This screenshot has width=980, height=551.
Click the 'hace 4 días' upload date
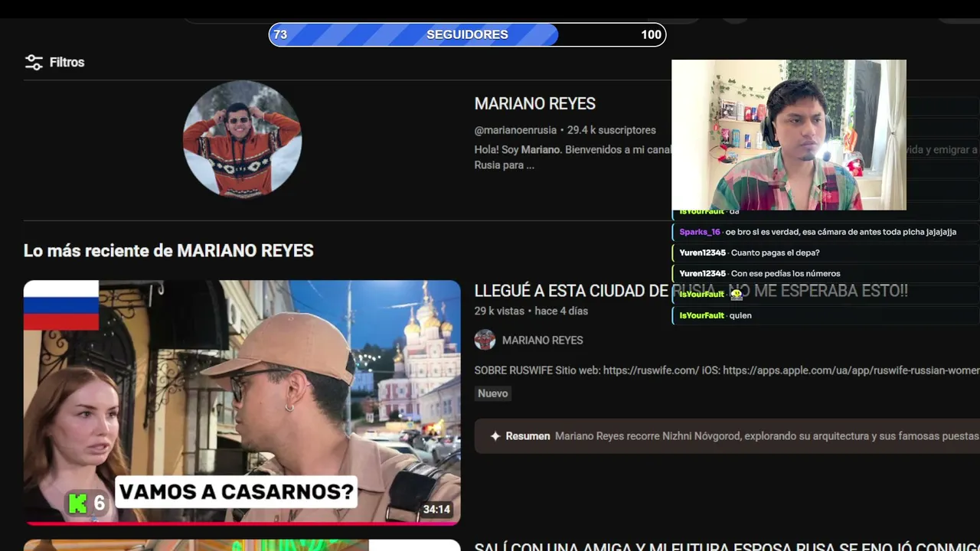pos(561,311)
